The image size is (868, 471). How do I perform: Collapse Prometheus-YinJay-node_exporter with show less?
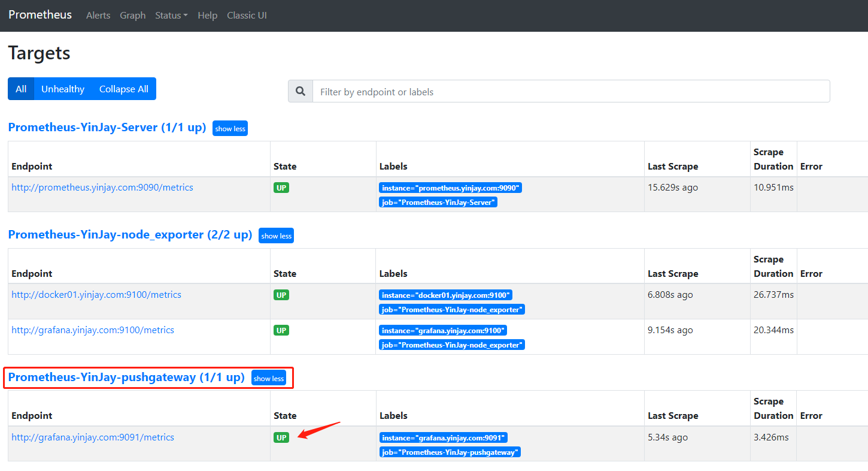tap(276, 236)
